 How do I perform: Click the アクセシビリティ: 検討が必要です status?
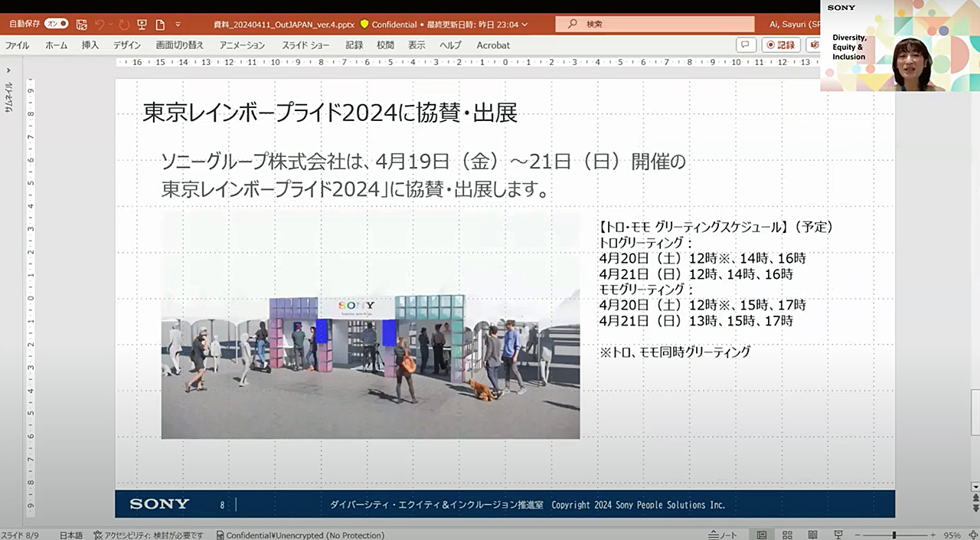coord(149,535)
